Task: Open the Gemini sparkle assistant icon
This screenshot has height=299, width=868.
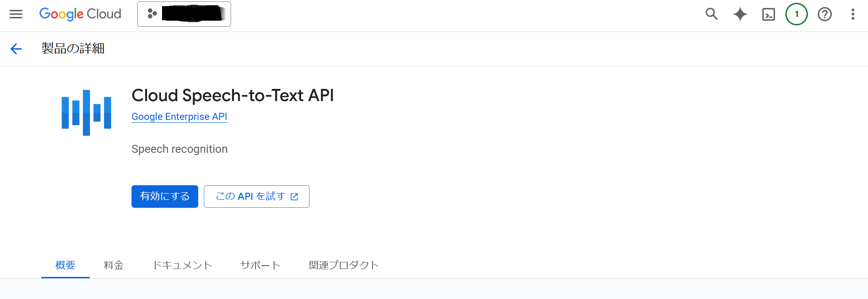Action: point(740,14)
